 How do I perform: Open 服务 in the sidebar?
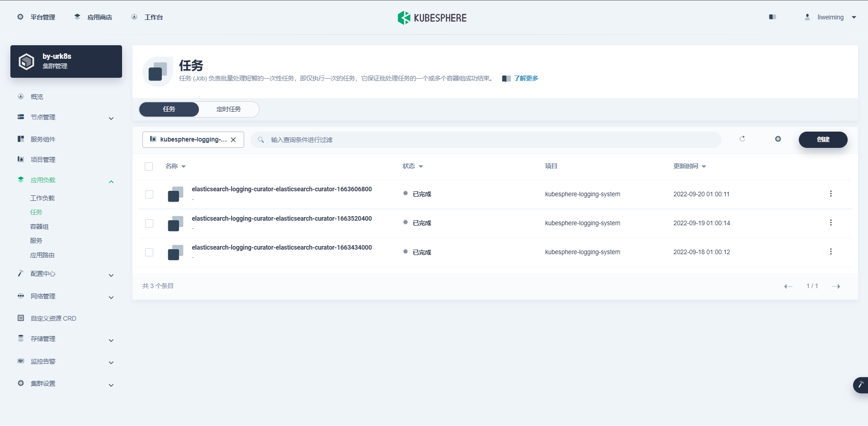[x=36, y=241]
